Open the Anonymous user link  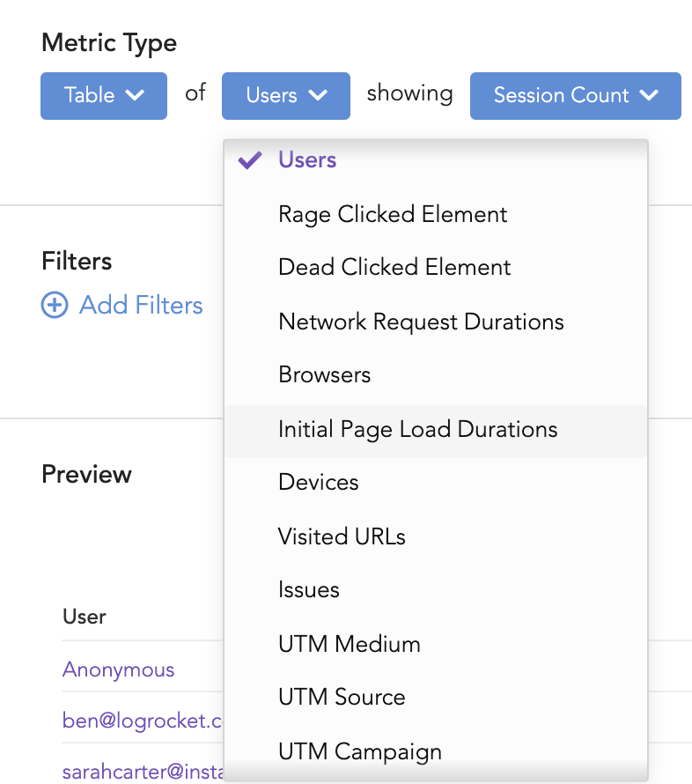point(119,669)
